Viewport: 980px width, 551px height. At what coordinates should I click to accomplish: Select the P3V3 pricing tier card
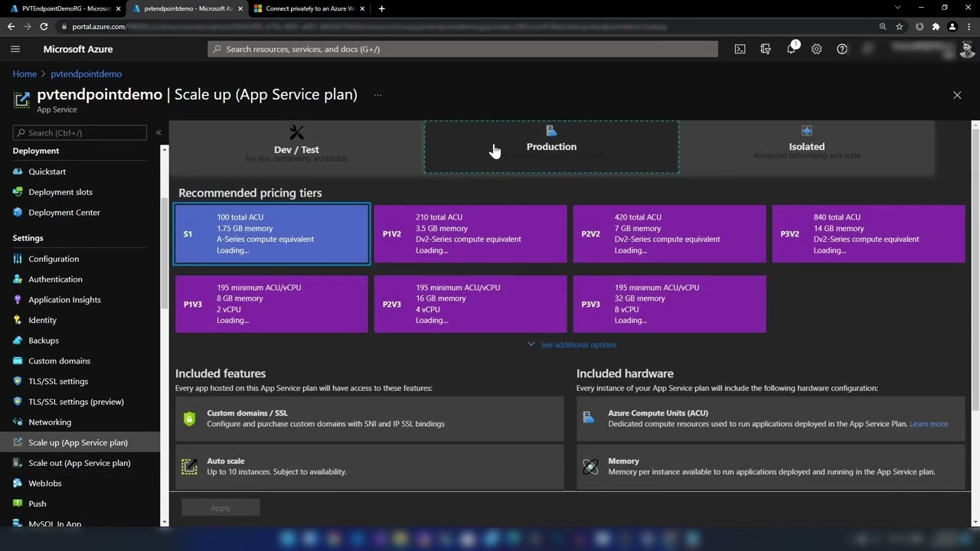(670, 304)
